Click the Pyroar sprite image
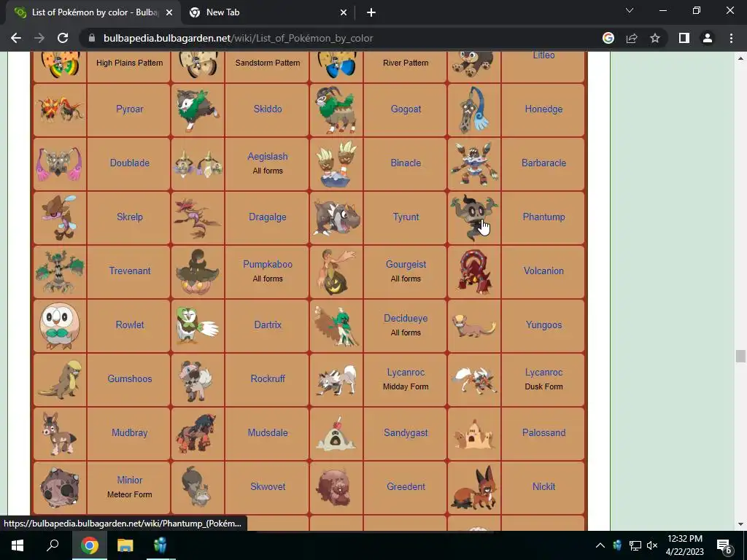 (60, 109)
